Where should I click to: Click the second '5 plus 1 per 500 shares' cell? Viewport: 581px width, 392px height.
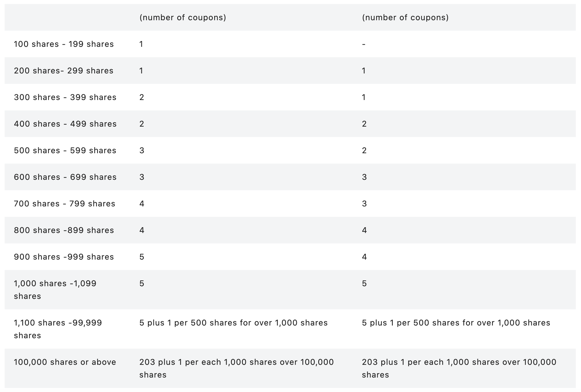[x=456, y=323]
